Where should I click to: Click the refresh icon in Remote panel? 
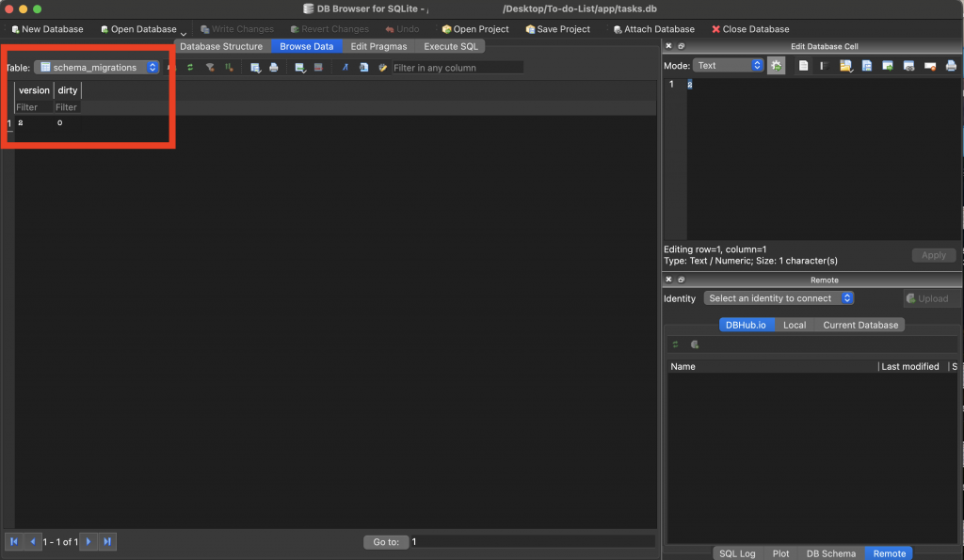coord(675,344)
